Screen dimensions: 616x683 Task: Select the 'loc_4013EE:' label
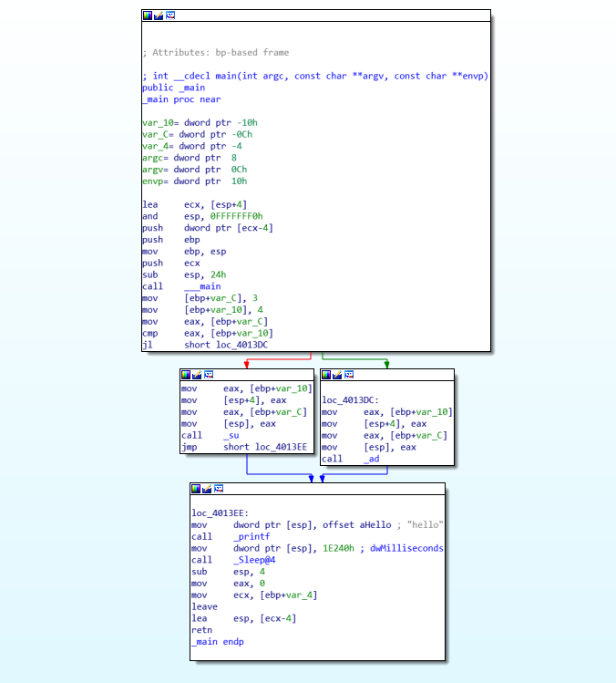[221, 513]
